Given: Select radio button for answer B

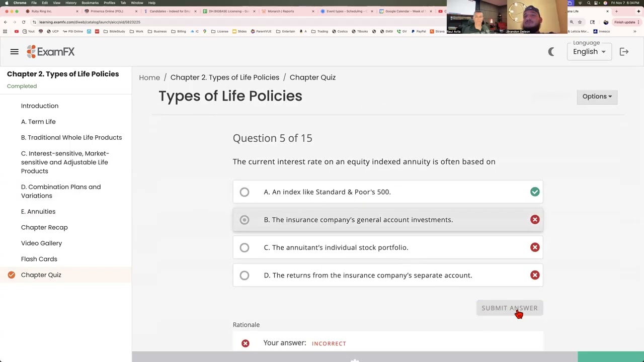Looking at the screenshot, I should click(245, 220).
